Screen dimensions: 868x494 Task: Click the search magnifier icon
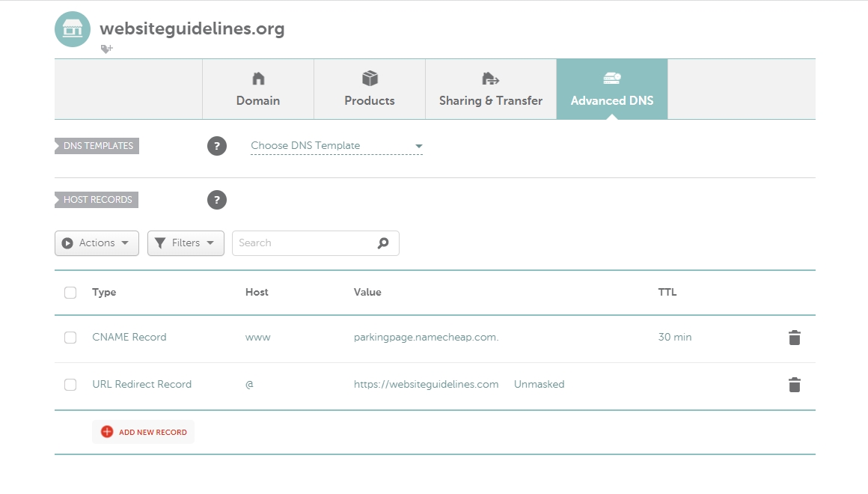(383, 243)
